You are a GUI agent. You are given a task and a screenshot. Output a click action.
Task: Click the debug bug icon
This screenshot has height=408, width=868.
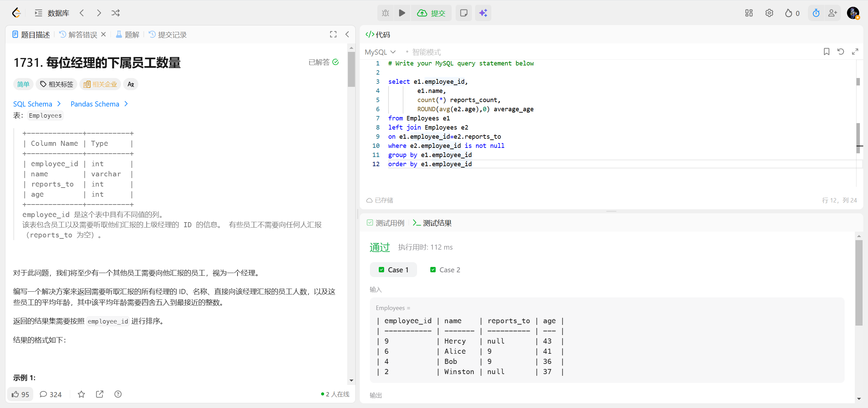click(x=386, y=13)
